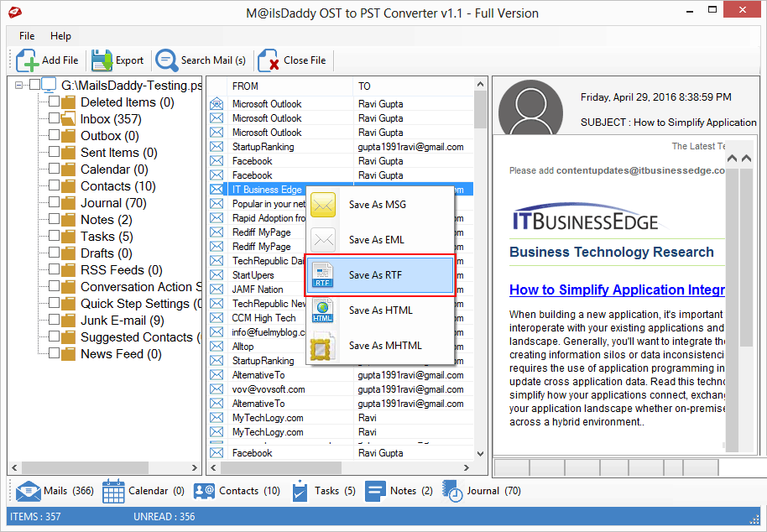
Task: Click the Save As MSG envelope icon
Action: pos(323,205)
